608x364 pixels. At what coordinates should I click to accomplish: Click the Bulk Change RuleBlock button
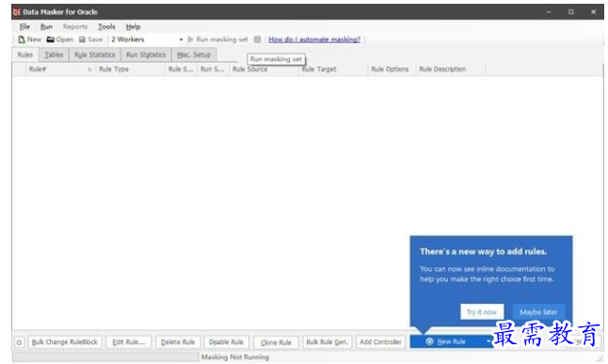(65, 342)
